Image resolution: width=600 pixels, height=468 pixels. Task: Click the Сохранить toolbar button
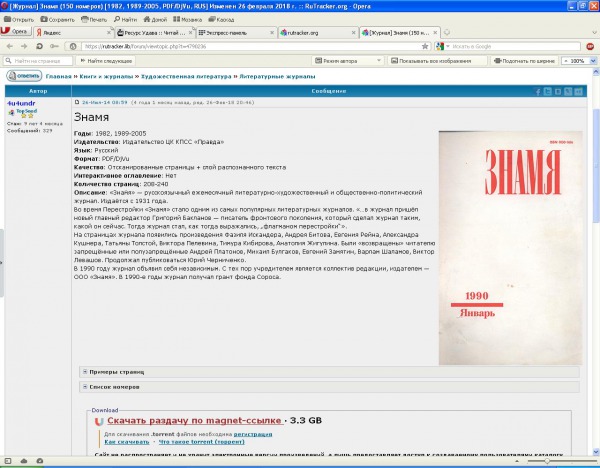(58, 20)
